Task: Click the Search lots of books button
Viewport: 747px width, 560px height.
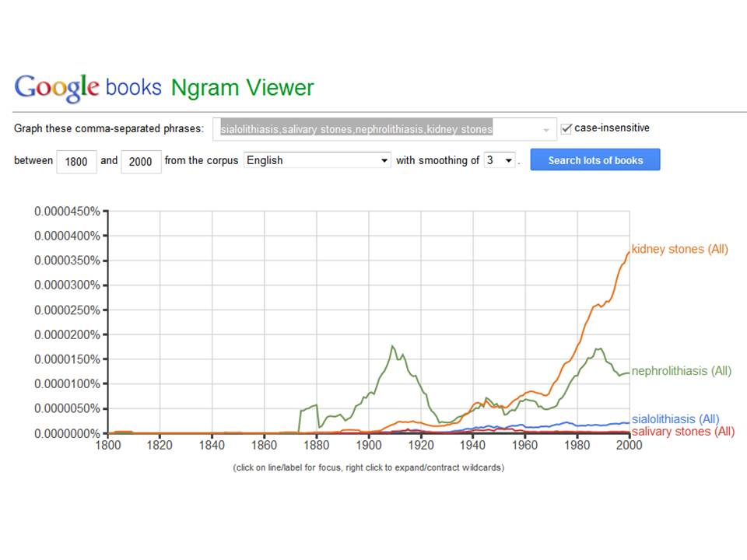Action: click(595, 160)
